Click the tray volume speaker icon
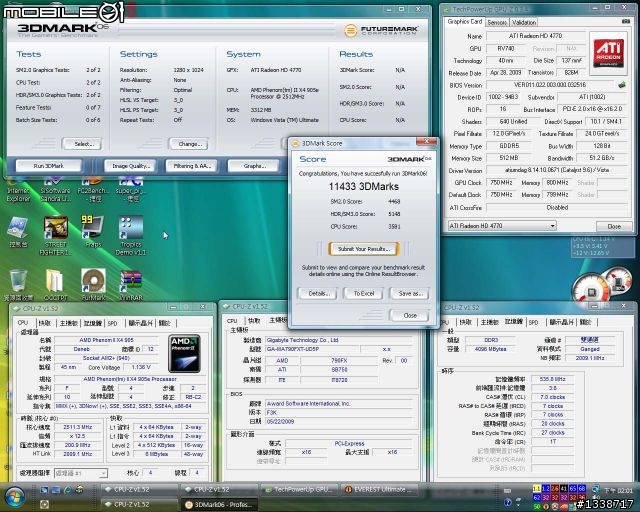The height and width of the screenshot is (512, 640). tap(596, 497)
